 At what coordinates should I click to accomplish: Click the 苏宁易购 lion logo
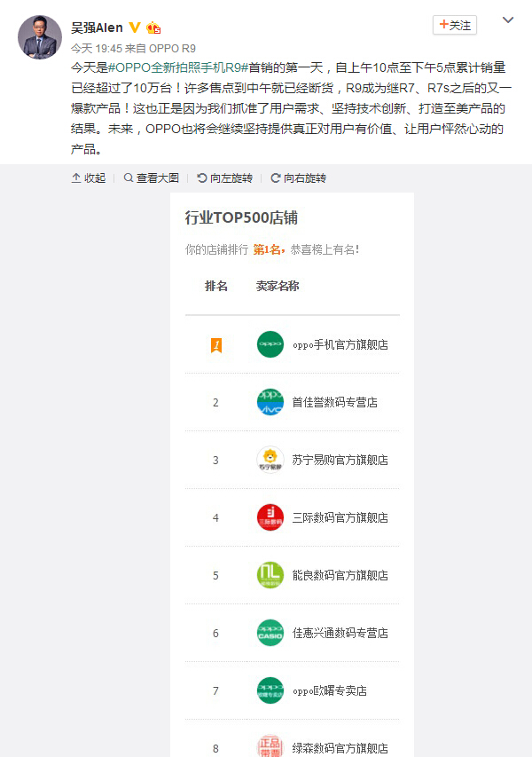pos(270,460)
